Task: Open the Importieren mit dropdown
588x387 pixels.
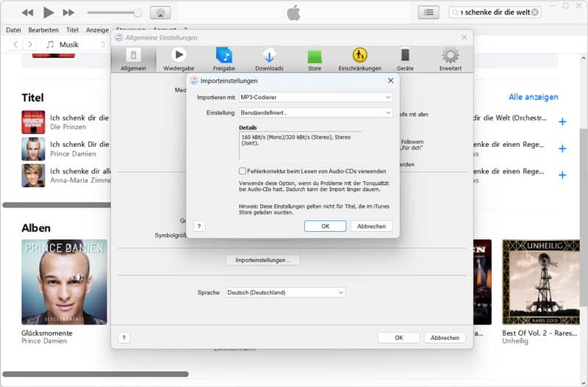Action: 316,98
